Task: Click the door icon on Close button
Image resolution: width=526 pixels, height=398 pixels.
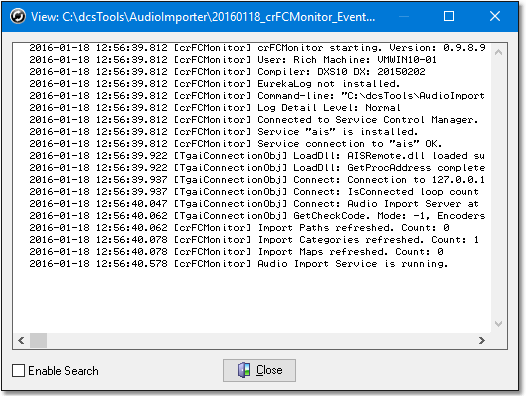Action: (244, 370)
